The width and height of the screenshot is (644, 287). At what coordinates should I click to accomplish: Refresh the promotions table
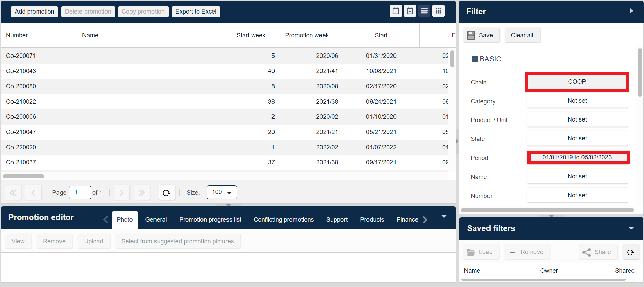tap(166, 193)
